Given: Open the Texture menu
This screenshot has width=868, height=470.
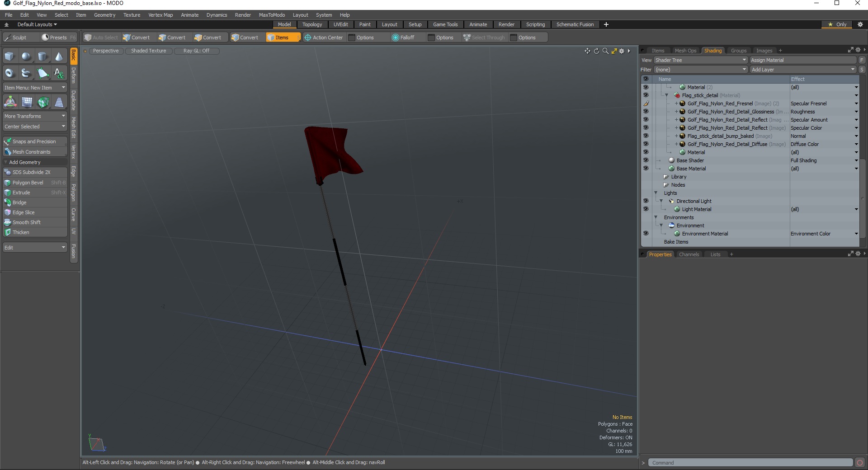Looking at the screenshot, I should pos(132,15).
